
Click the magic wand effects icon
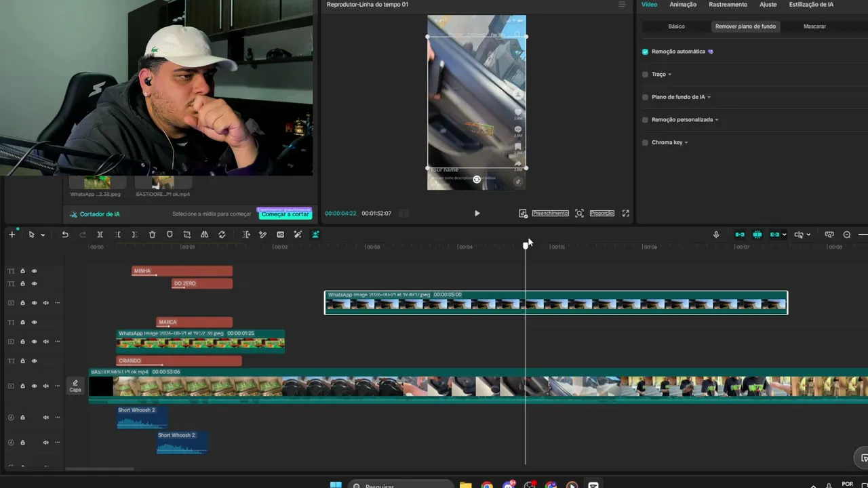pyautogui.click(x=298, y=235)
